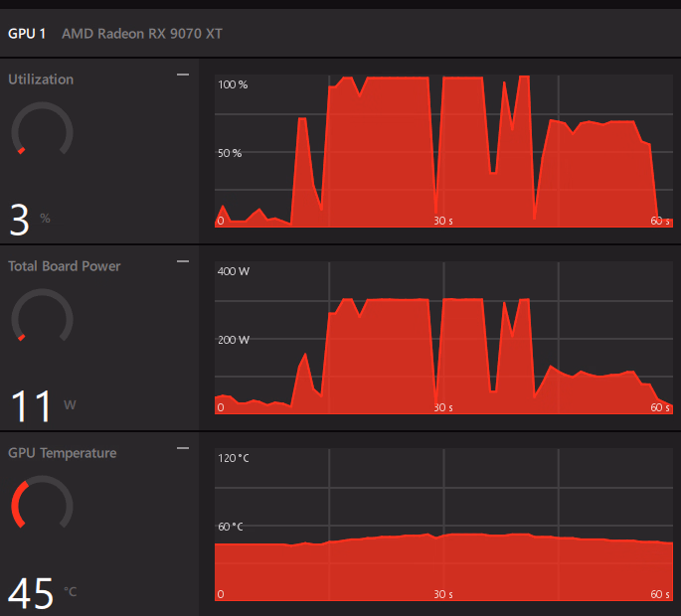Click the Total Board Power gauge dial
Screen dimensions: 681x616
tap(42, 317)
